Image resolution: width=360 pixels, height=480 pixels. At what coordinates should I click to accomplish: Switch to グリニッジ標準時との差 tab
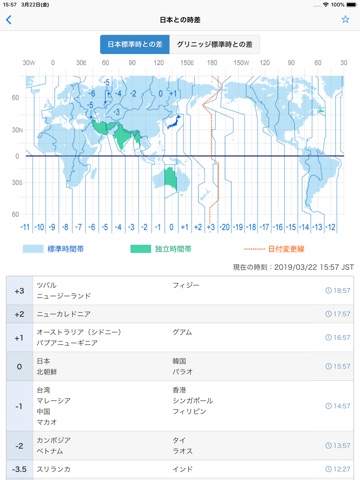tap(214, 44)
